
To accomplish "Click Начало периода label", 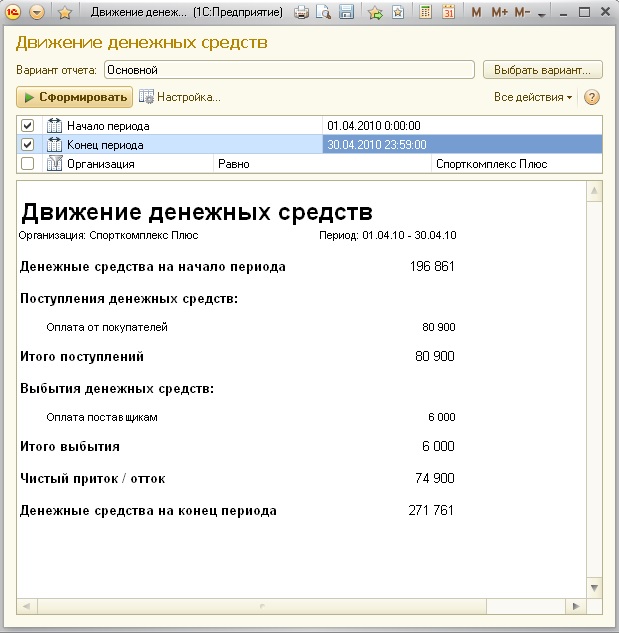I will (x=108, y=126).
